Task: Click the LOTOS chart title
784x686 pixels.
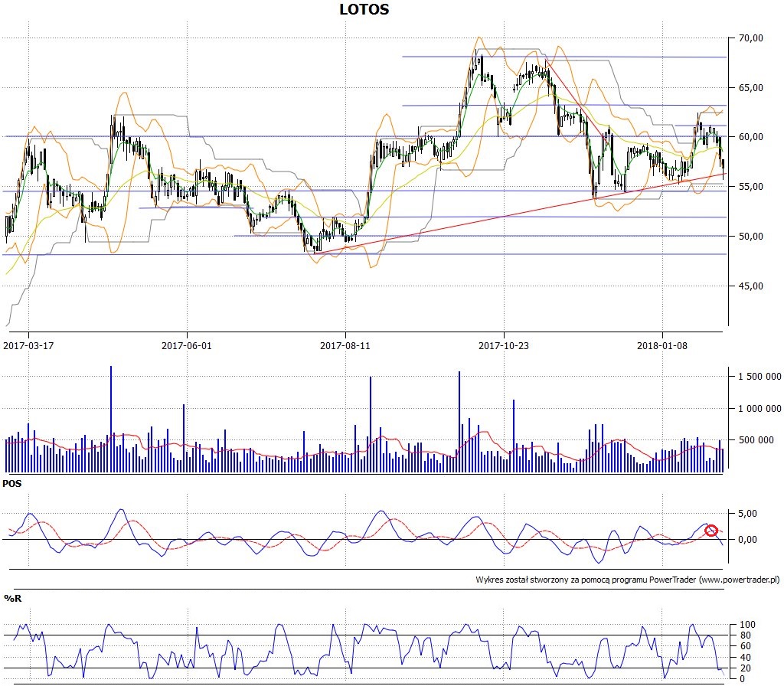Action: (364, 9)
